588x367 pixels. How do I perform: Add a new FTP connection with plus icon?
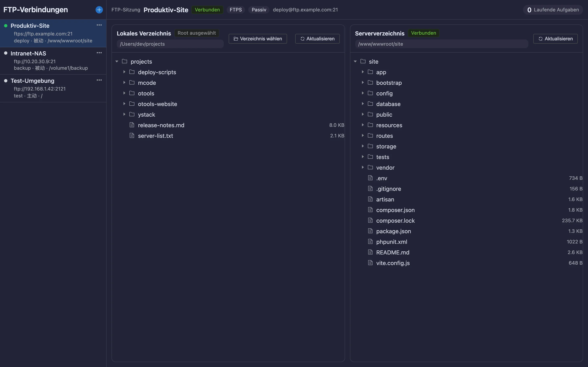pyautogui.click(x=99, y=10)
